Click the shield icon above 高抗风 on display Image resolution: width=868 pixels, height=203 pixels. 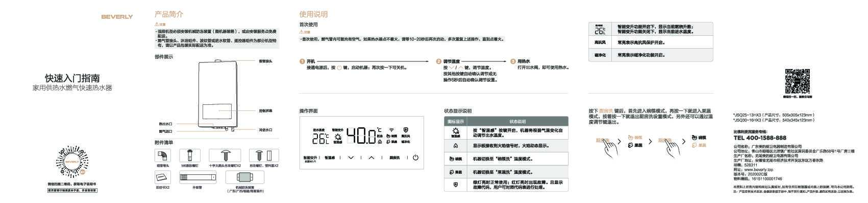(x=406, y=130)
